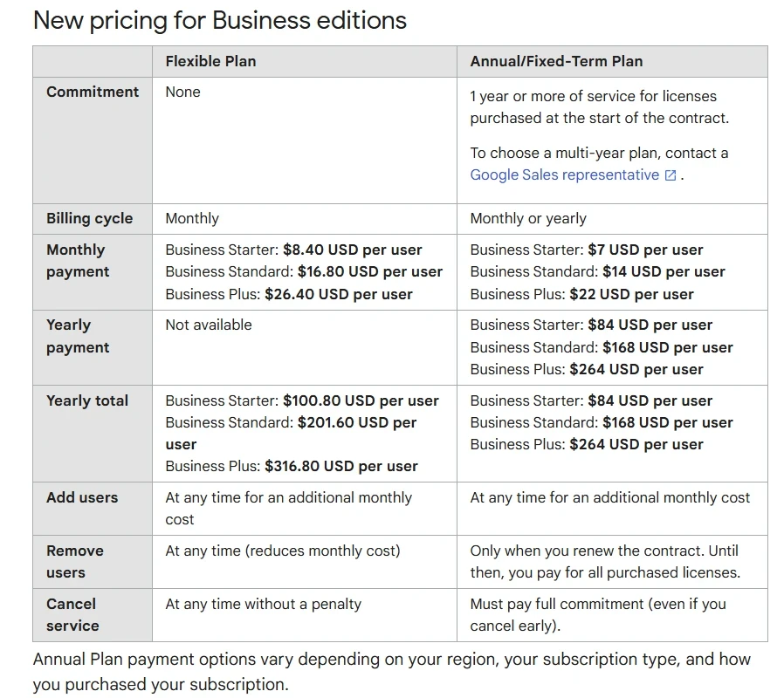
Task: Click the $26.40 USD per user price
Action: pos(338,294)
